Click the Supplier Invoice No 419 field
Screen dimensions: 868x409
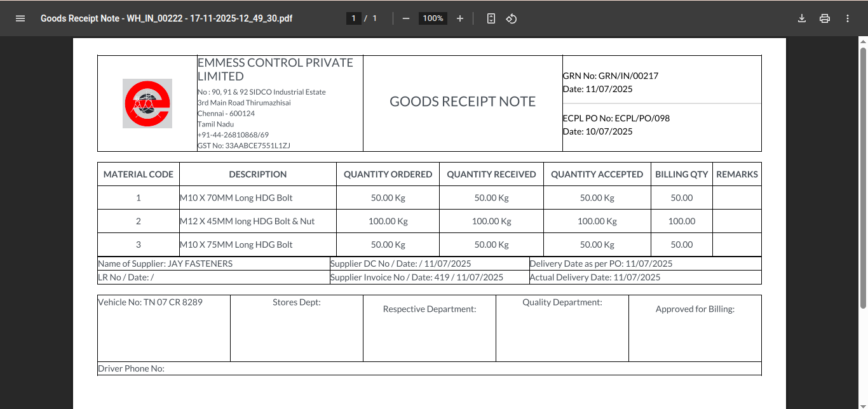coord(416,277)
